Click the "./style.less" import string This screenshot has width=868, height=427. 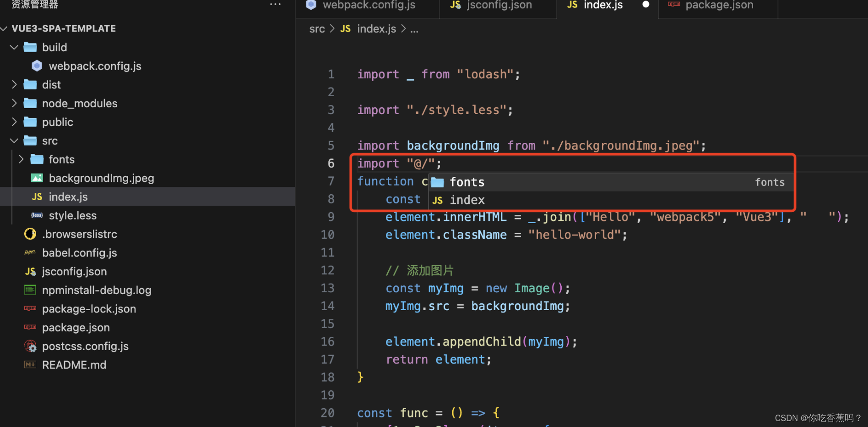456,110
